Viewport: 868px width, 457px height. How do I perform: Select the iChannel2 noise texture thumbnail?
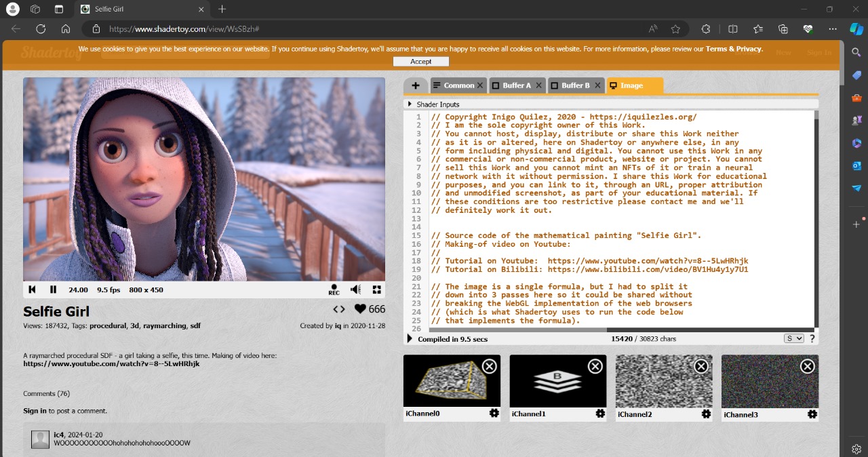pyautogui.click(x=664, y=381)
